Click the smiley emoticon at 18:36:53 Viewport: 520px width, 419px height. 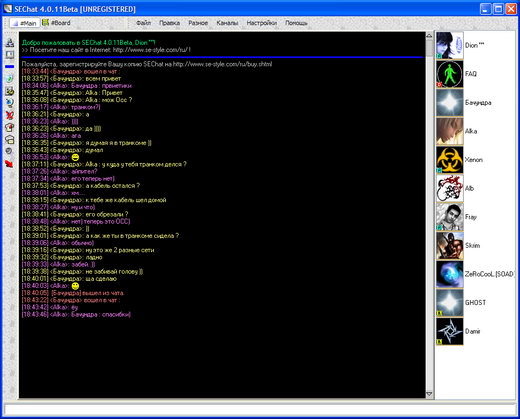[x=75, y=157]
